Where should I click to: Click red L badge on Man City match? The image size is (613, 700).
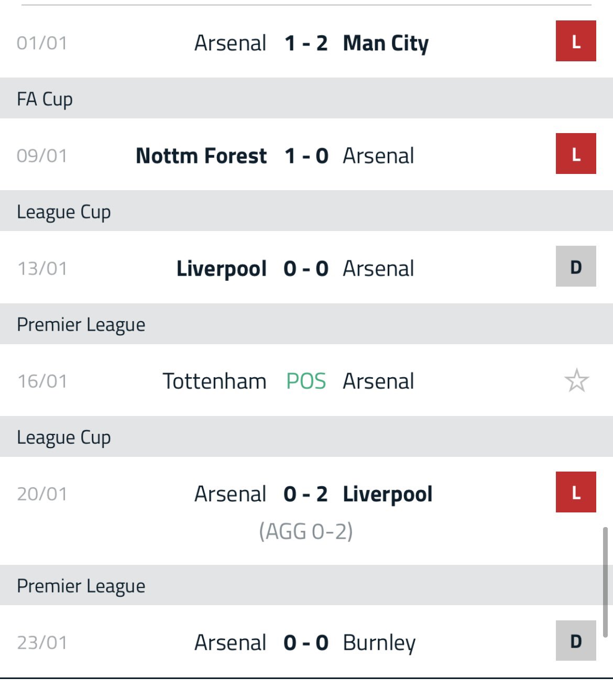click(576, 41)
